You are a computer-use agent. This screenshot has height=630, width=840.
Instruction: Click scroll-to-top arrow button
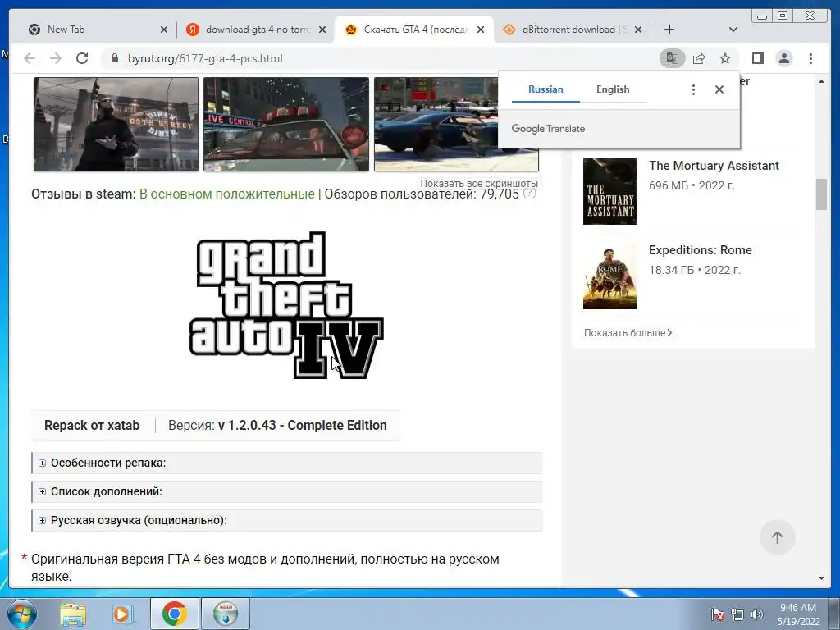778,537
